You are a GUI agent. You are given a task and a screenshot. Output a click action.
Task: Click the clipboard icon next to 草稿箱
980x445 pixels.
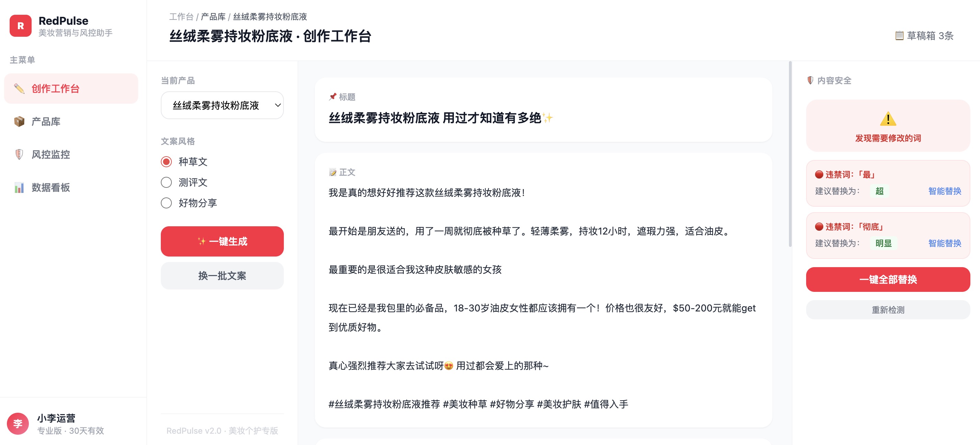click(x=899, y=36)
